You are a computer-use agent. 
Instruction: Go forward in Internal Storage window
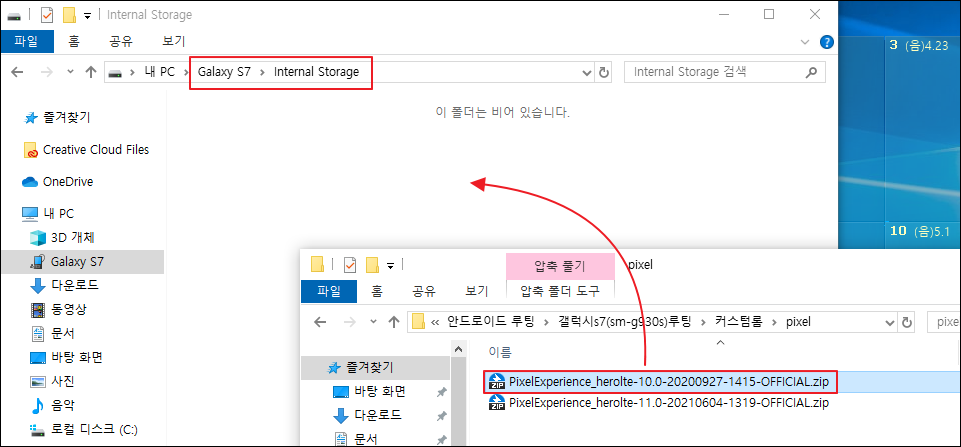coord(47,72)
